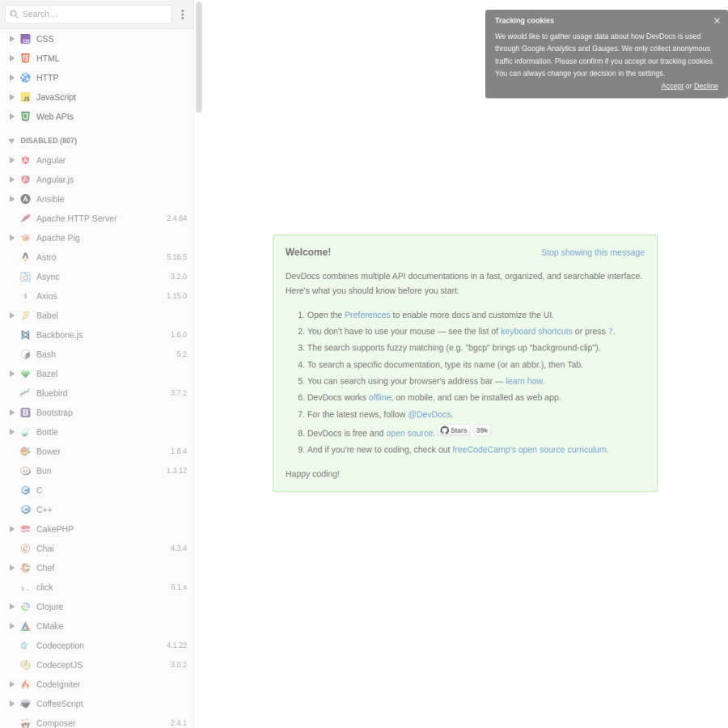Expand the Bottle versions arrow
This screenshot has height=728, width=728.
coord(12,432)
